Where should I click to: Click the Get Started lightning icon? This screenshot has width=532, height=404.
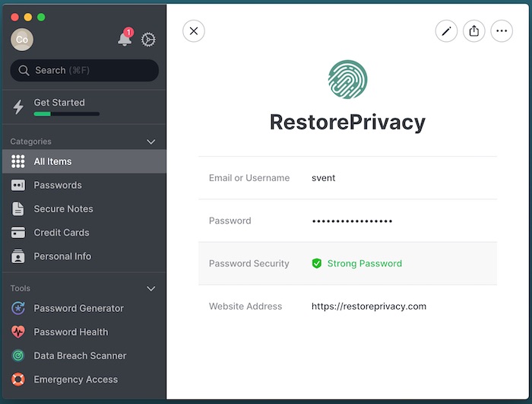click(x=18, y=107)
